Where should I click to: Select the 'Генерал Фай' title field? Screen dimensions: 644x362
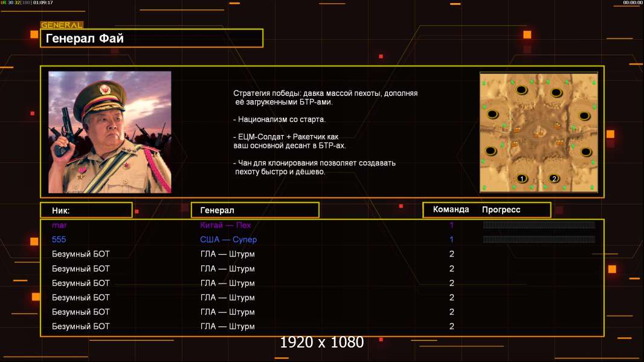pos(152,38)
